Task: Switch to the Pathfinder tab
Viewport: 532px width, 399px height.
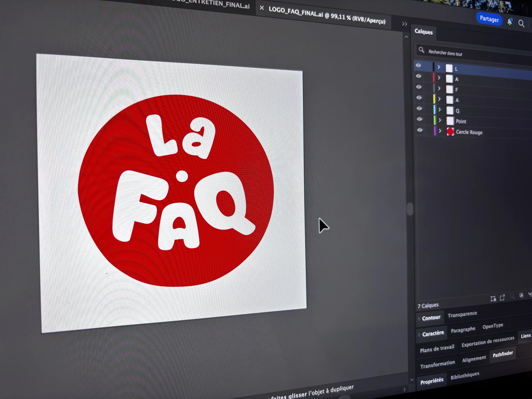Action: coord(503,354)
